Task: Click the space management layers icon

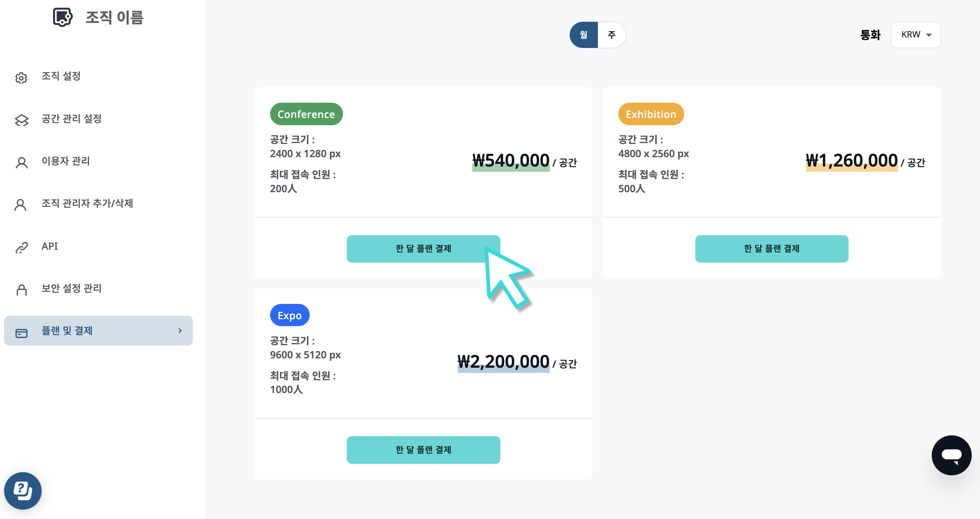Action: (22, 120)
